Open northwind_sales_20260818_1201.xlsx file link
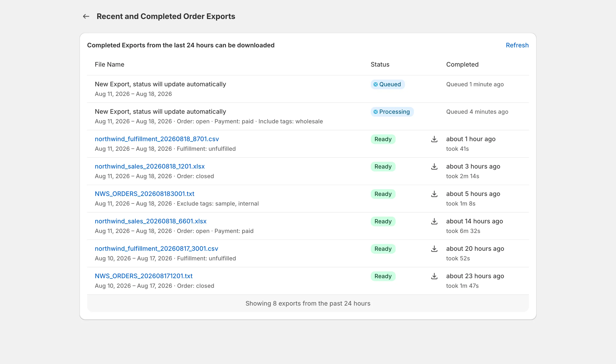The image size is (616, 364). 150,166
